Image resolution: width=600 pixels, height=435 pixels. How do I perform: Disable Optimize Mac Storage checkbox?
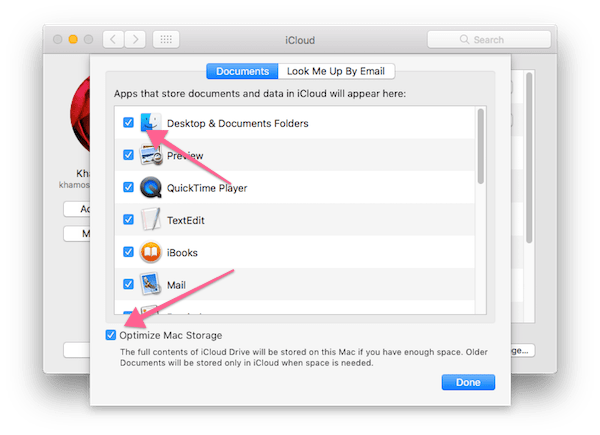(111, 335)
